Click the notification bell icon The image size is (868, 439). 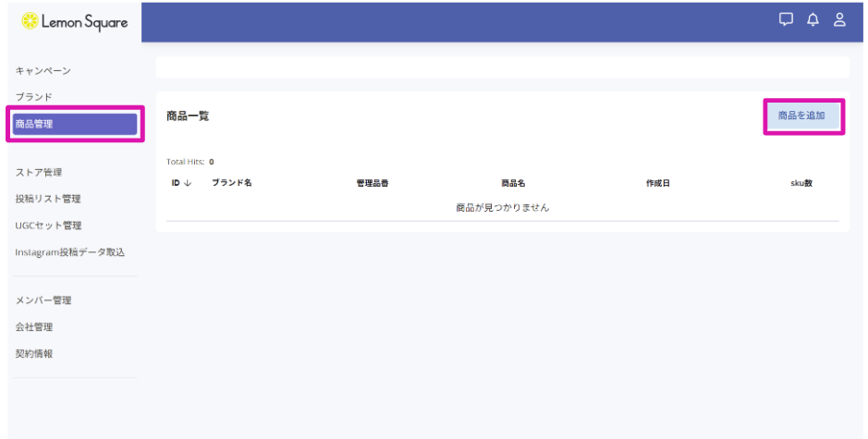[x=813, y=19]
